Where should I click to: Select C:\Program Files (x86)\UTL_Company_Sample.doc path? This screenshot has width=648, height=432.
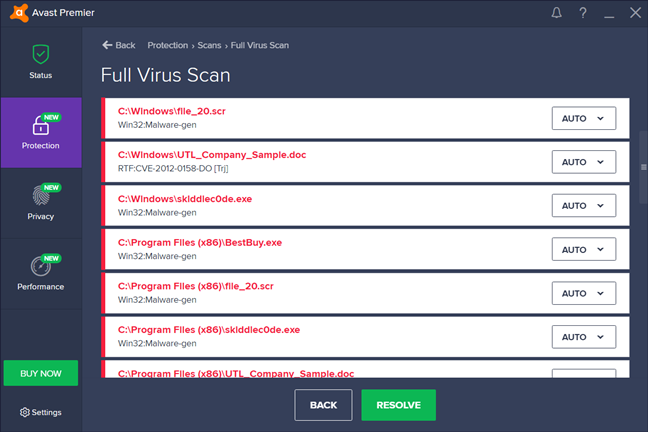coord(236,373)
